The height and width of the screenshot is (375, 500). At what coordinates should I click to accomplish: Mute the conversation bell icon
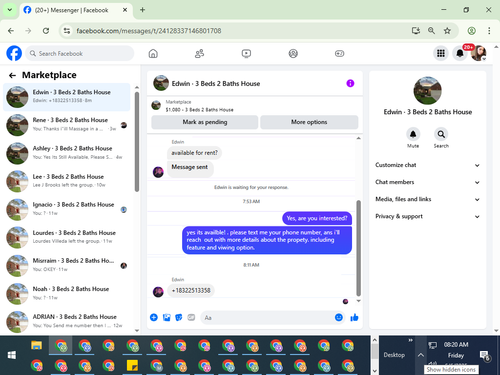click(x=413, y=134)
